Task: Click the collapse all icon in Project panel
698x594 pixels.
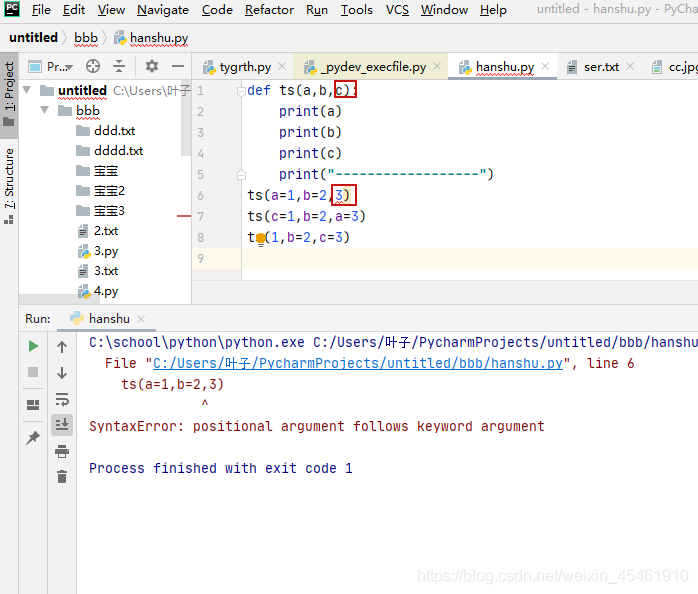Action: coord(119,66)
